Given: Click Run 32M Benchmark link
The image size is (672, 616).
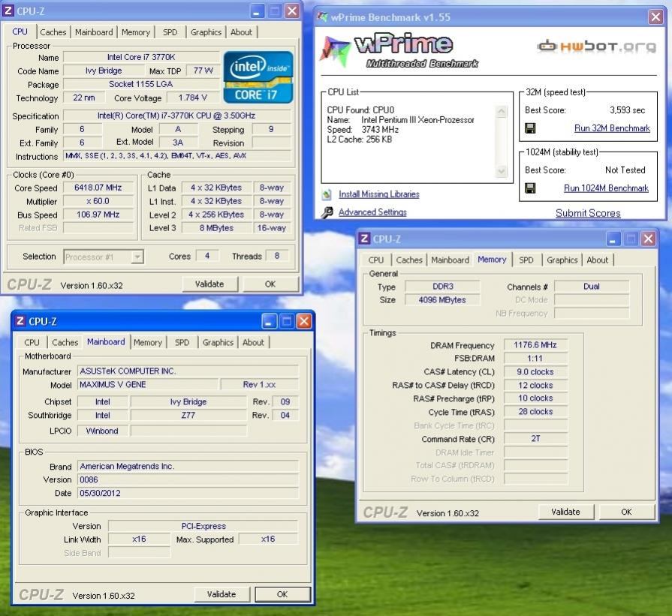Looking at the screenshot, I should pos(612,128).
